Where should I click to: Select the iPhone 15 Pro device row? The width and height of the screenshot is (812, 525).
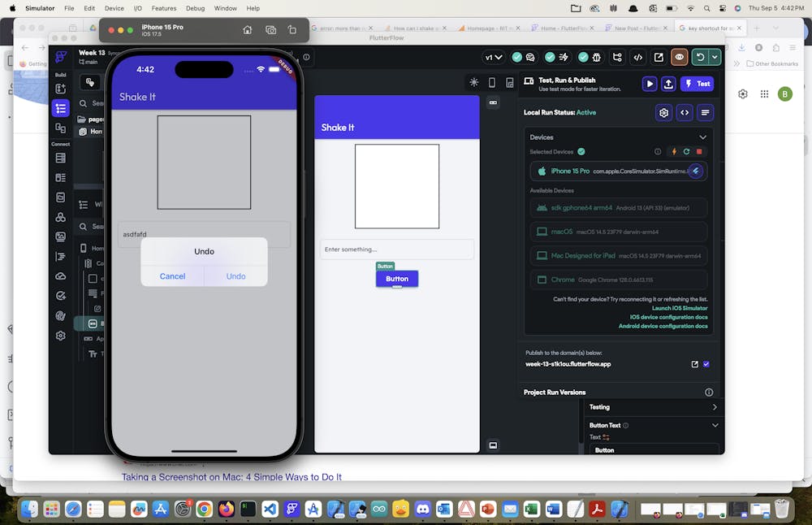click(618, 171)
